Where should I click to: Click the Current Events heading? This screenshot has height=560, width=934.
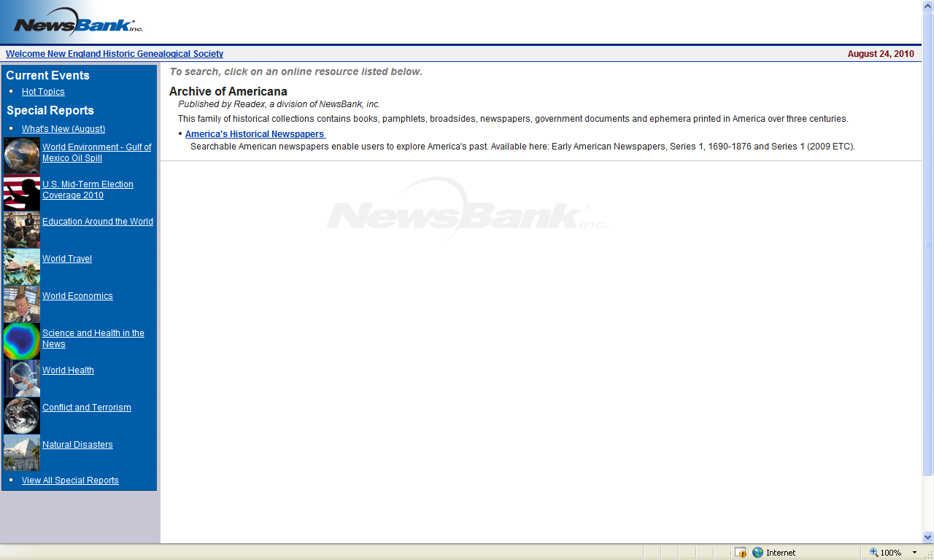click(48, 76)
